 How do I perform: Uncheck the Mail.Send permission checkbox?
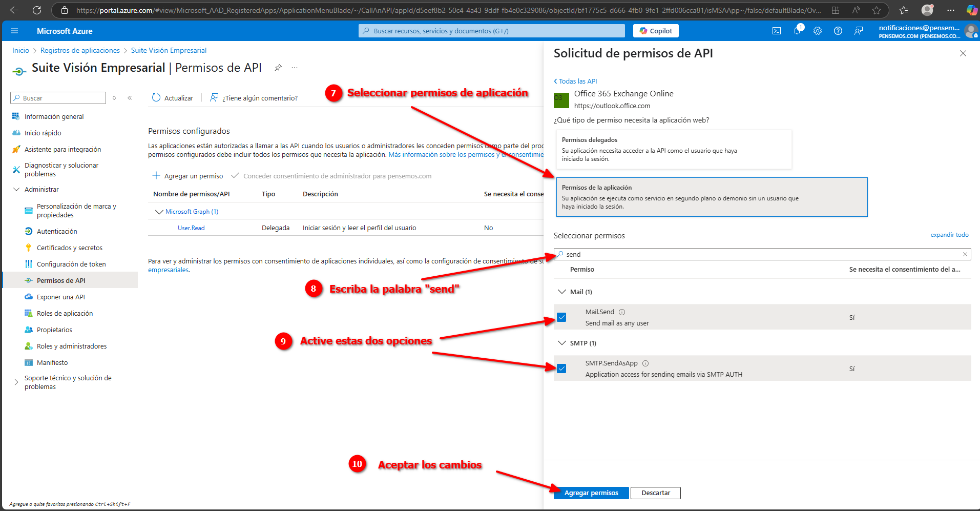pyautogui.click(x=562, y=317)
